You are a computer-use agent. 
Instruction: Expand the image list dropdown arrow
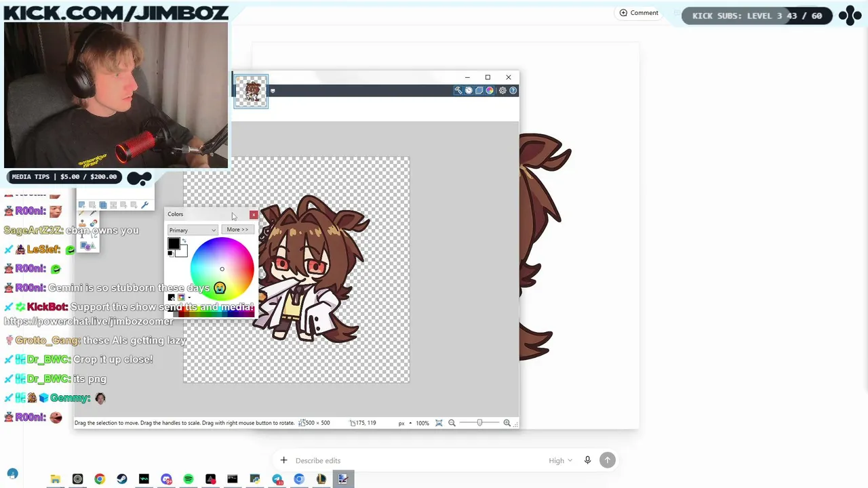coord(273,91)
